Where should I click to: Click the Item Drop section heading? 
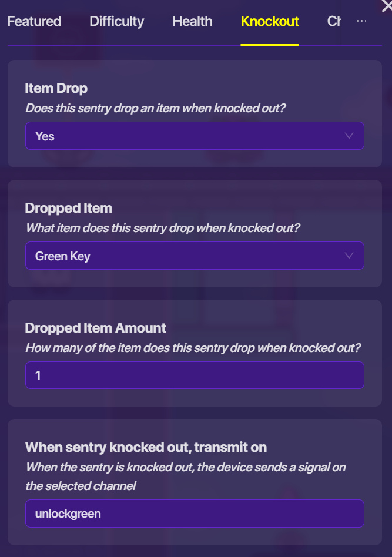(x=56, y=88)
